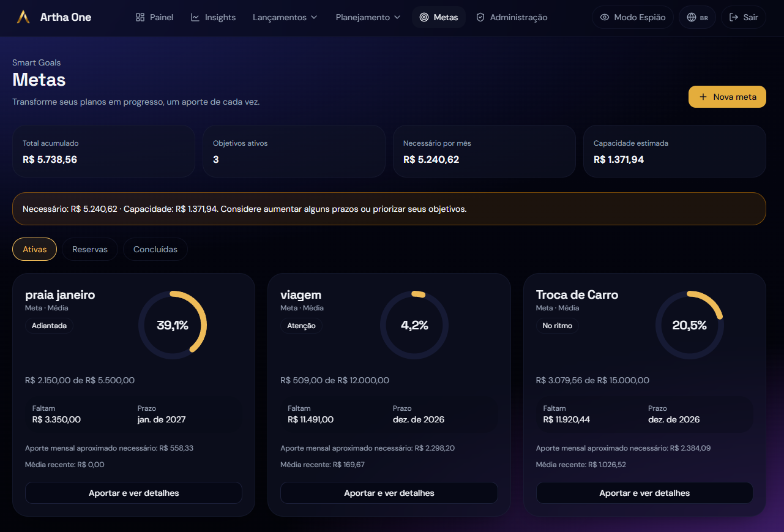Toggle Modo Espião
Image resolution: width=784 pixels, height=532 pixels.
tap(633, 17)
